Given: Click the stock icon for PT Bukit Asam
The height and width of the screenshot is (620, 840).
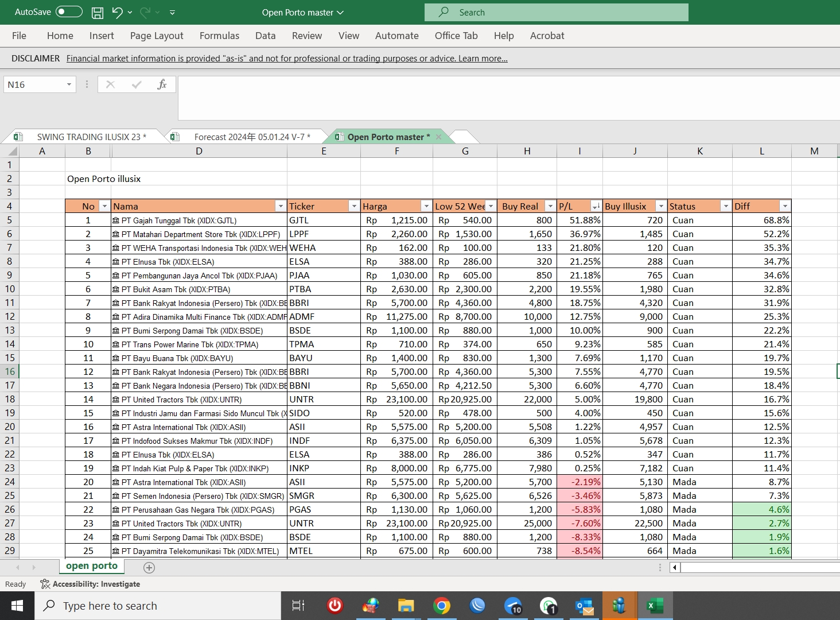Looking at the screenshot, I should pos(116,289).
